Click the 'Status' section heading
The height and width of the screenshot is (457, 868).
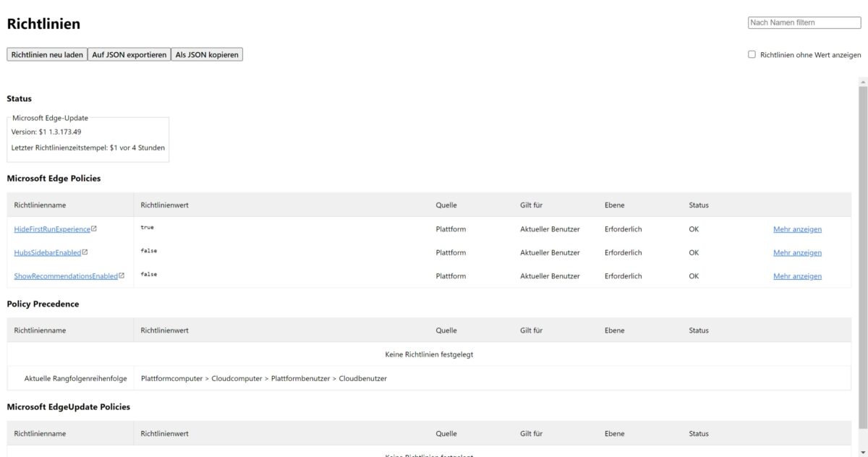[x=20, y=98]
